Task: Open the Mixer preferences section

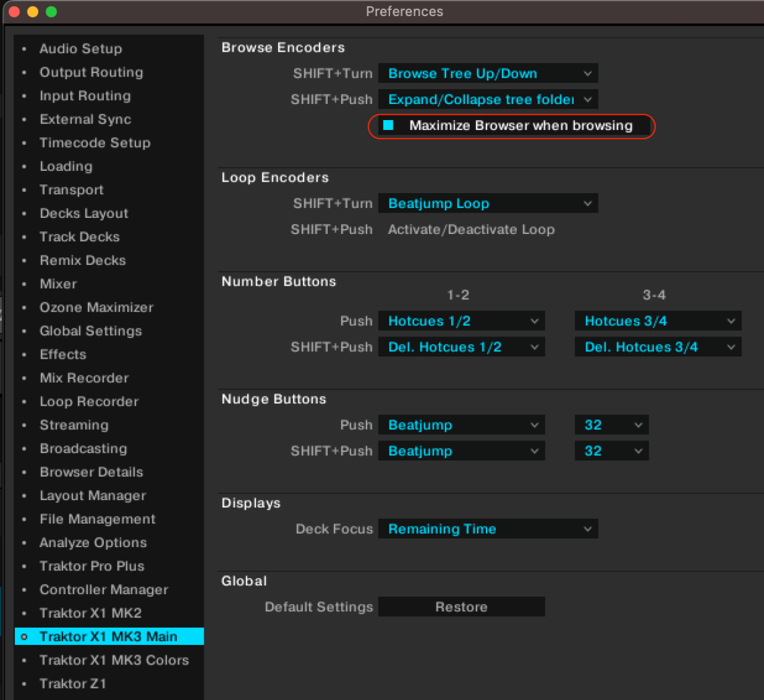Action: coord(58,284)
